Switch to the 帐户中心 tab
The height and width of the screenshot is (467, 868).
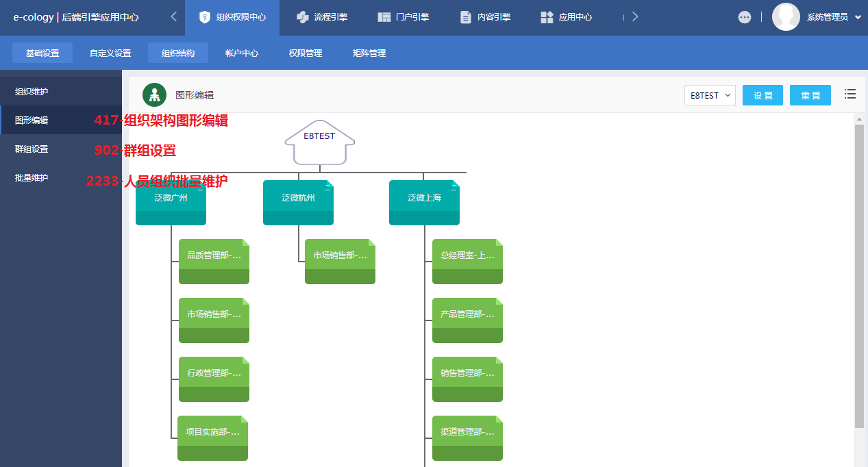(242, 53)
